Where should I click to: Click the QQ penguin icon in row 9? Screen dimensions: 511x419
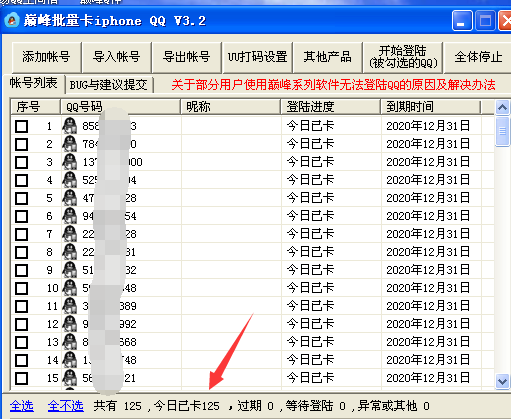pyautogui.click(x=70, y=270)
